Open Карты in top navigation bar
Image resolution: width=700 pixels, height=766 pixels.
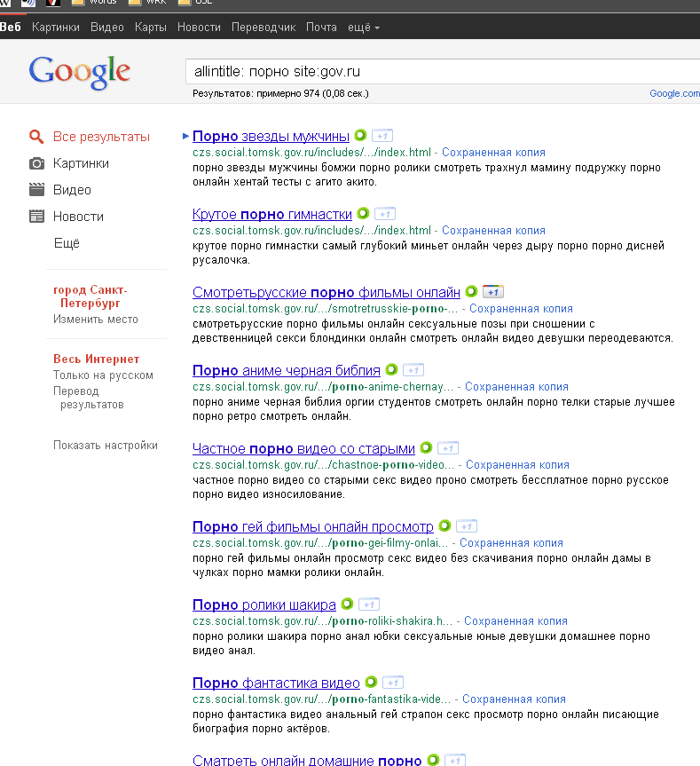(x=150, y=28)
